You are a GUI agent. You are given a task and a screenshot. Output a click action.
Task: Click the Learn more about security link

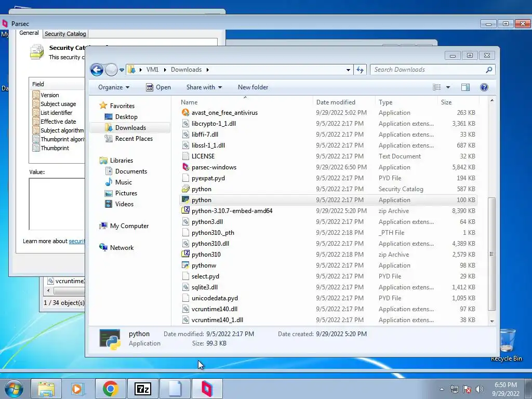tap(77, 241)
